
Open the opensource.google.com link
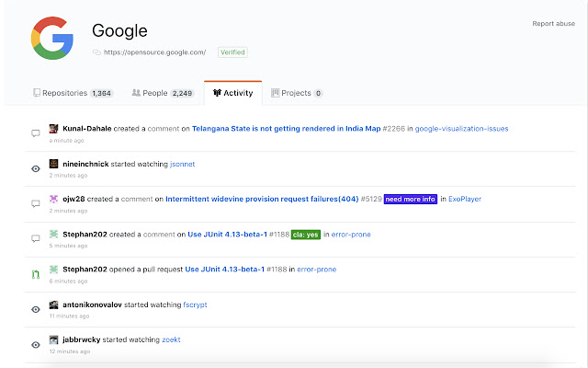[155, 52]
